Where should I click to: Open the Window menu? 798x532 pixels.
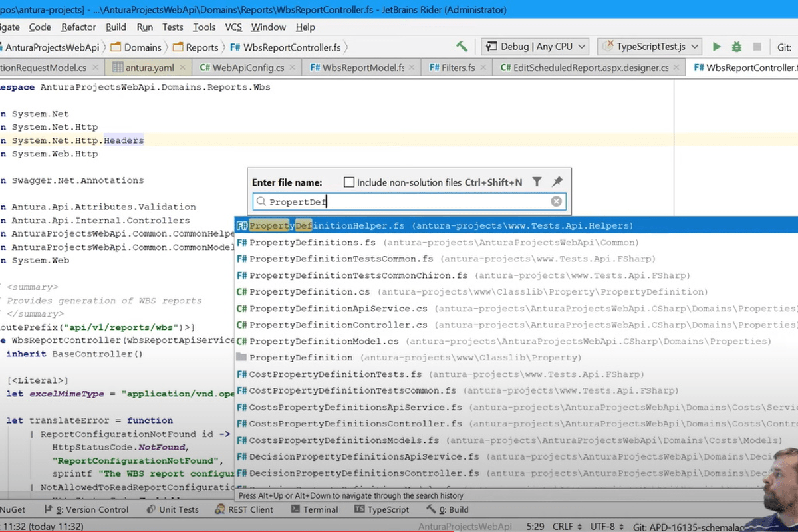coord(268,27)
